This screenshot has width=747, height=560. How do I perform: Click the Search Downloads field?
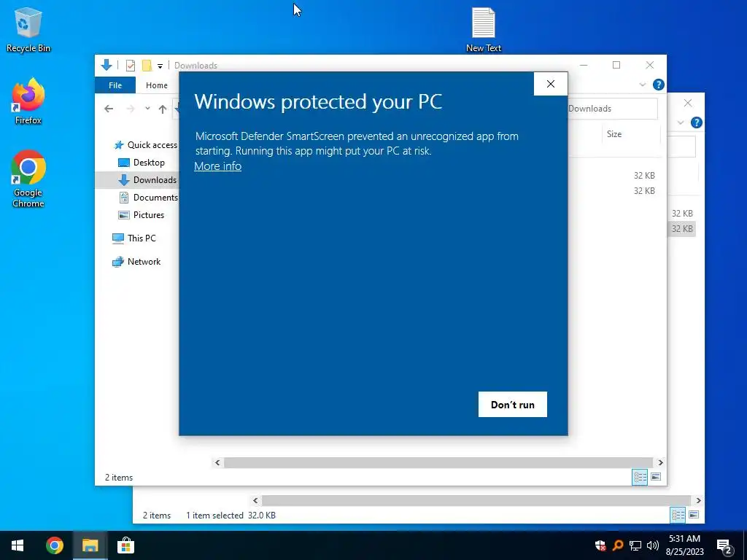tap(612, 109)
